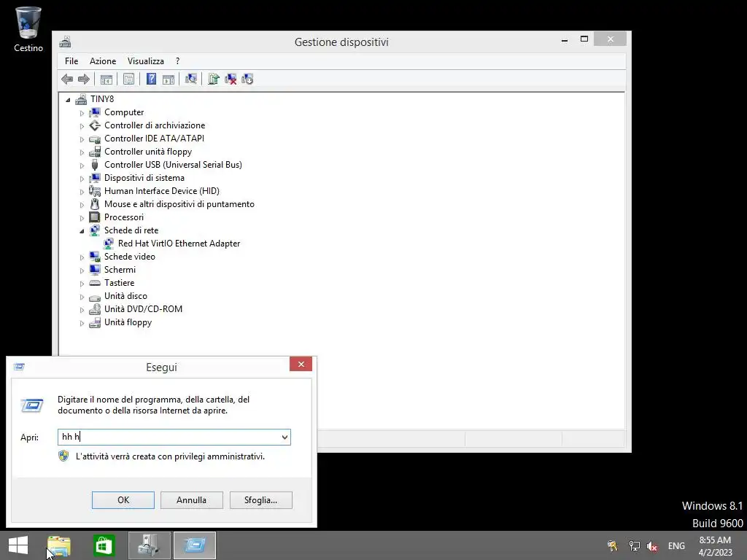Open the Start menu
The height and width of the screenshot is (560, 747).
click(18, 545)
